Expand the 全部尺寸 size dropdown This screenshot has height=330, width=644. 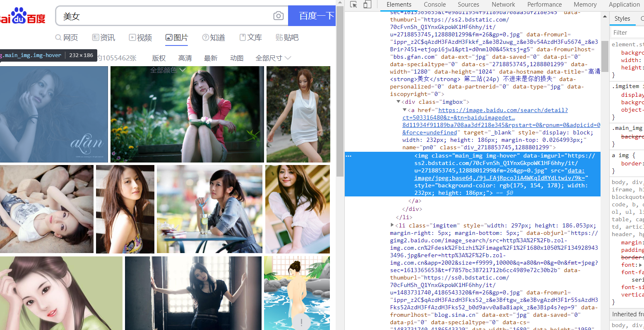(273, 58)
